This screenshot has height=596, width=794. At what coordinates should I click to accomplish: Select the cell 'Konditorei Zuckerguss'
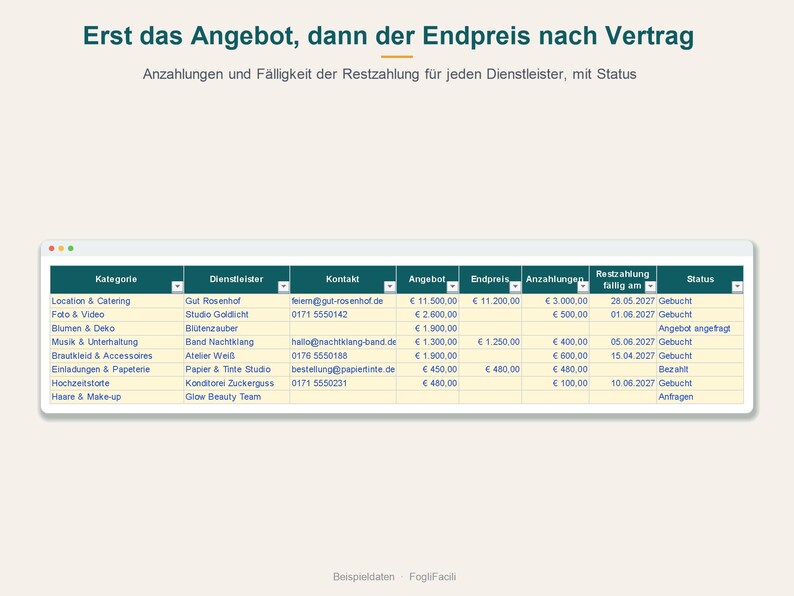237,383
